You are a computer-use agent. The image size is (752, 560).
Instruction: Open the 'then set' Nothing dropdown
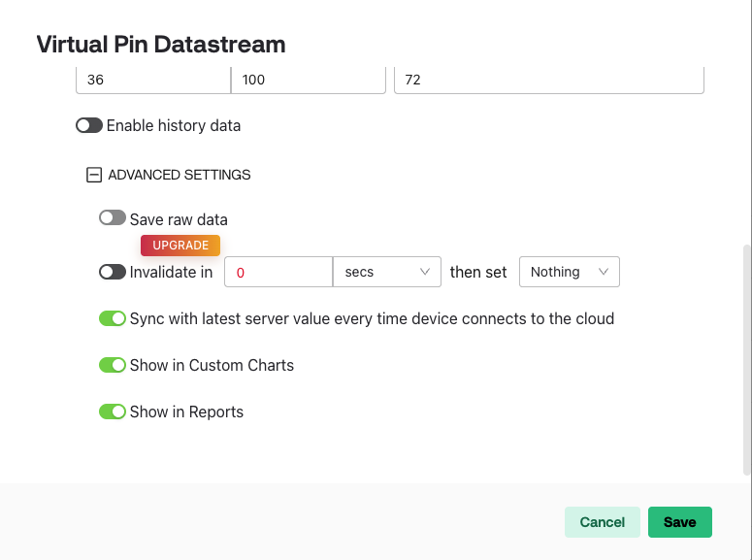pos(569,273)
